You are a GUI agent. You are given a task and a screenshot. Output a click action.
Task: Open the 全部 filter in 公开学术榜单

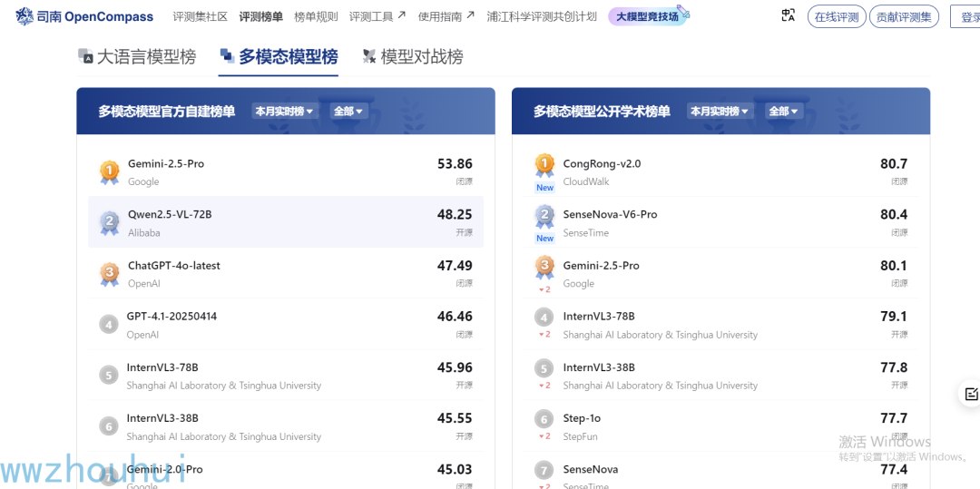[784, 112]
